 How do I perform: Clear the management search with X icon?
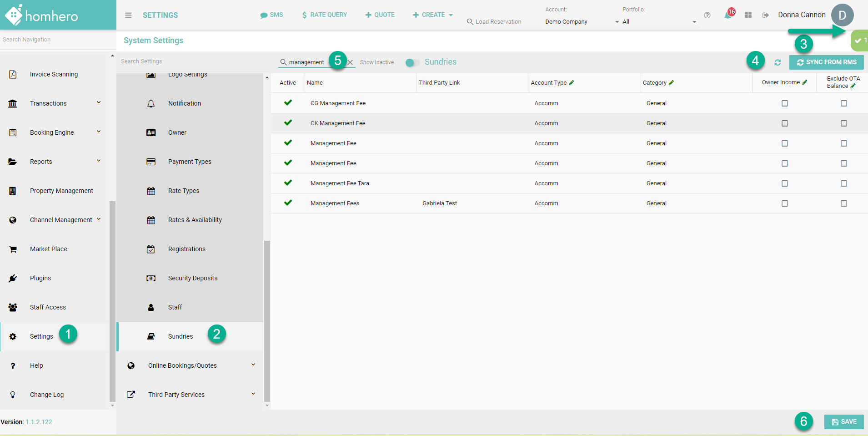[x=350, y=62]
